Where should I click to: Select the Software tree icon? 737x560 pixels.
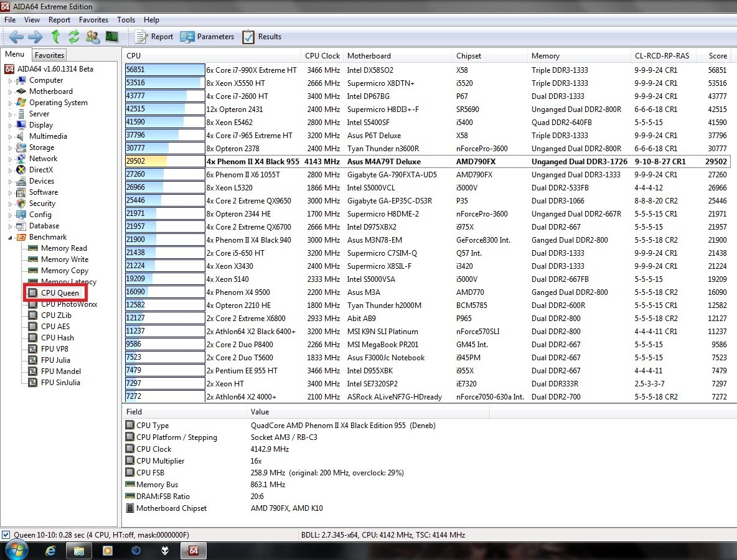(21, 192)
